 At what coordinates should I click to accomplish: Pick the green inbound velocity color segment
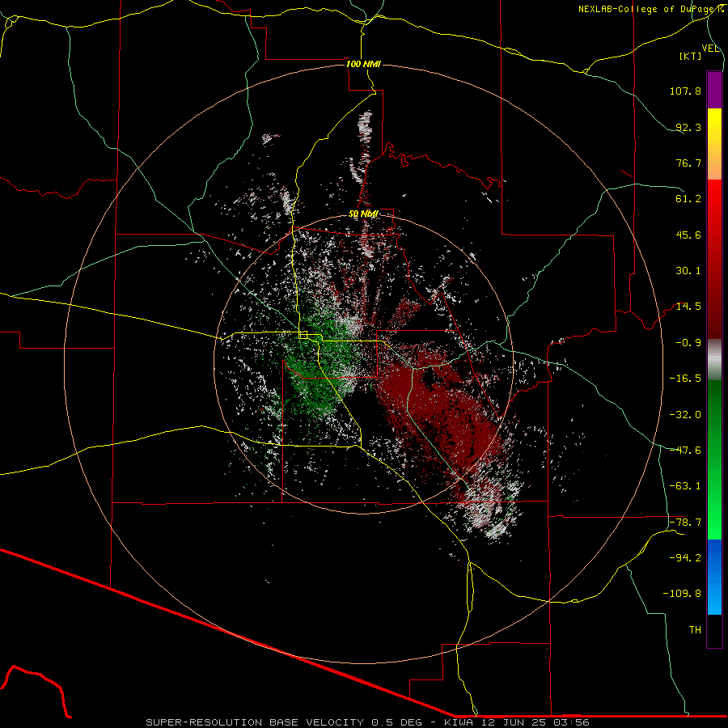click(714, 459)
